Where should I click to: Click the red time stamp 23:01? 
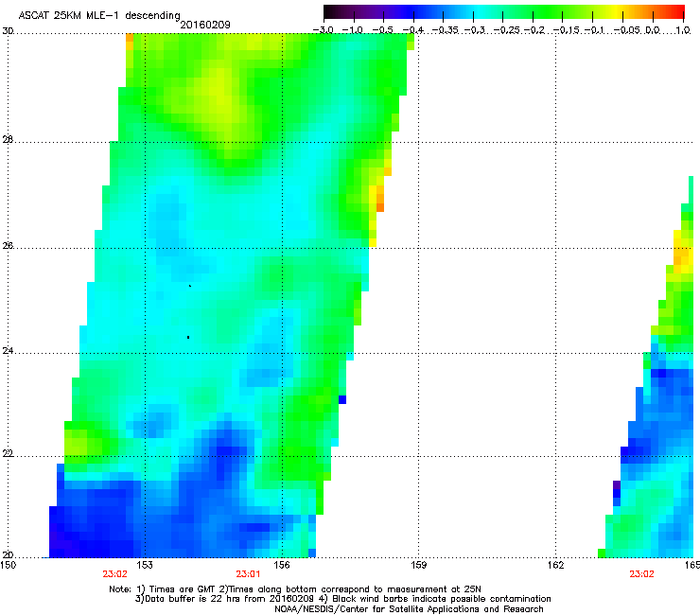(x=248, y=574)
